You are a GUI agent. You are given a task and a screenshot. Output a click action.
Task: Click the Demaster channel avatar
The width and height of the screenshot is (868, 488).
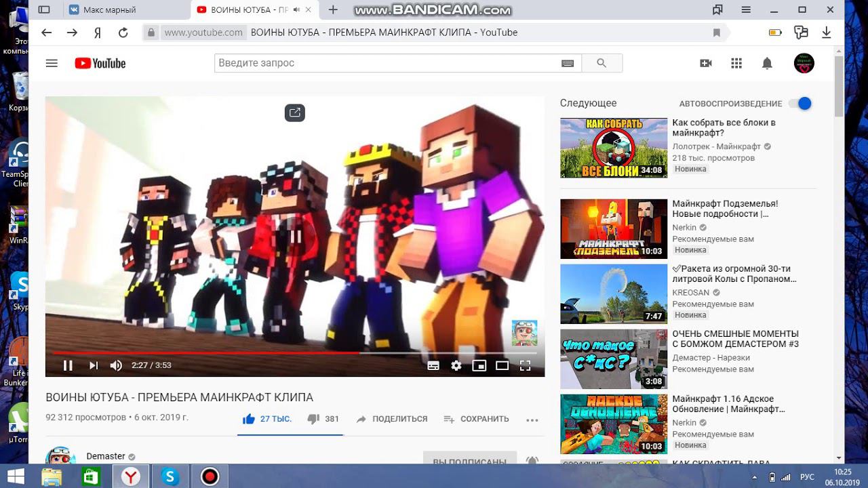pos(60,456)
